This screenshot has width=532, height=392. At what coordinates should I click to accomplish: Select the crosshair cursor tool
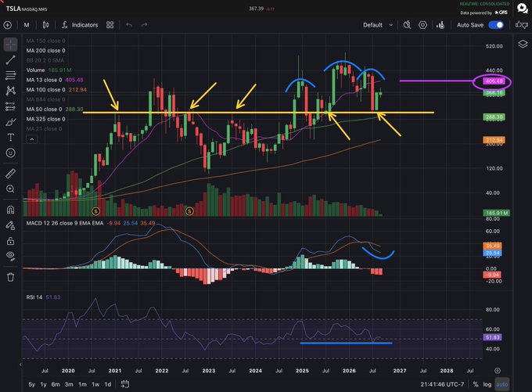[10, 45]
